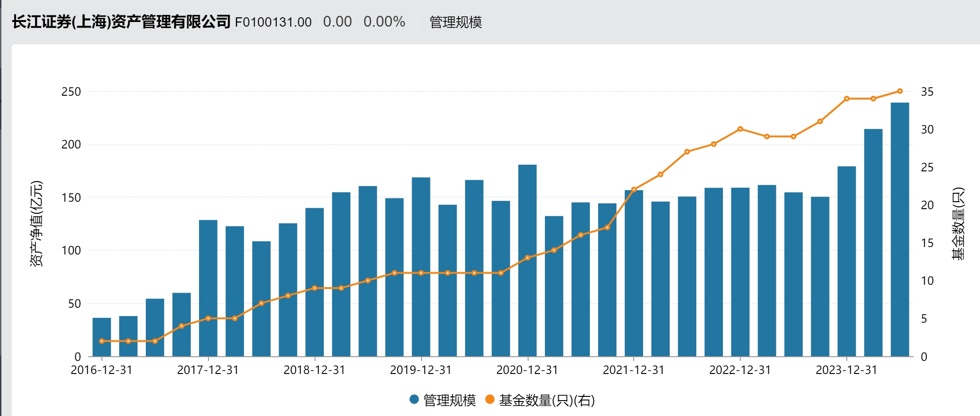980x416 pixels.
Task: Click the 2017-12-31 x-axis label
Action: (x=208, y=370)
